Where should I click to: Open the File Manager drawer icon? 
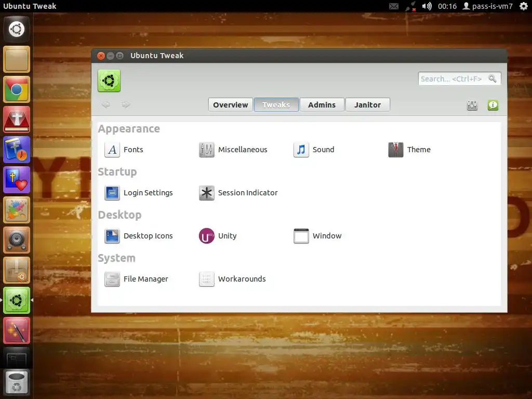[x=112, y=279]
